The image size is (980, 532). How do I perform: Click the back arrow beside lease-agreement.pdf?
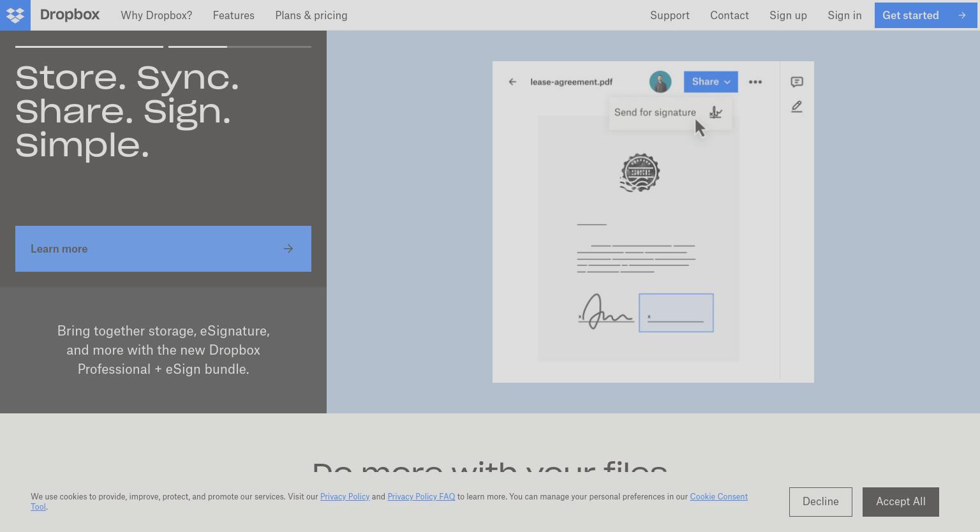click(512, 82)
